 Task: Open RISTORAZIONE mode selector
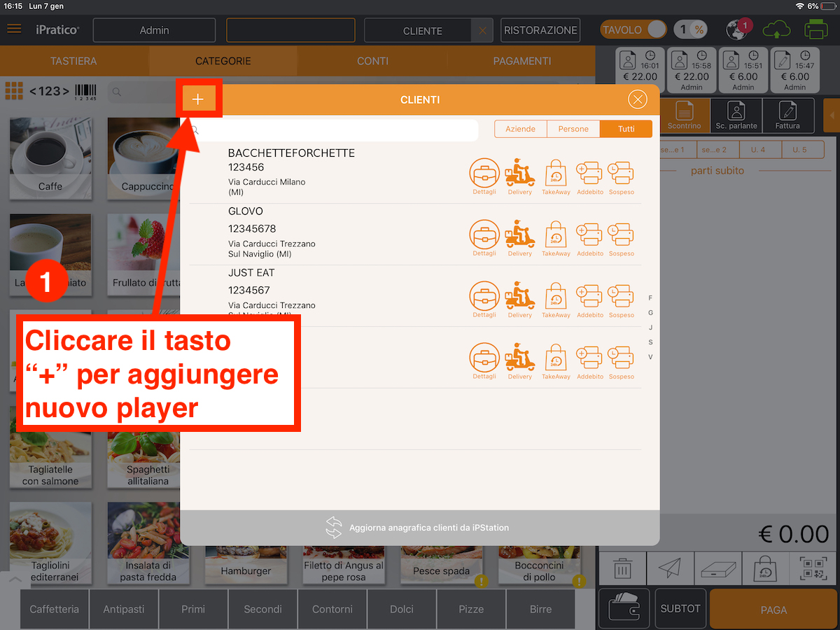(540, 30)
